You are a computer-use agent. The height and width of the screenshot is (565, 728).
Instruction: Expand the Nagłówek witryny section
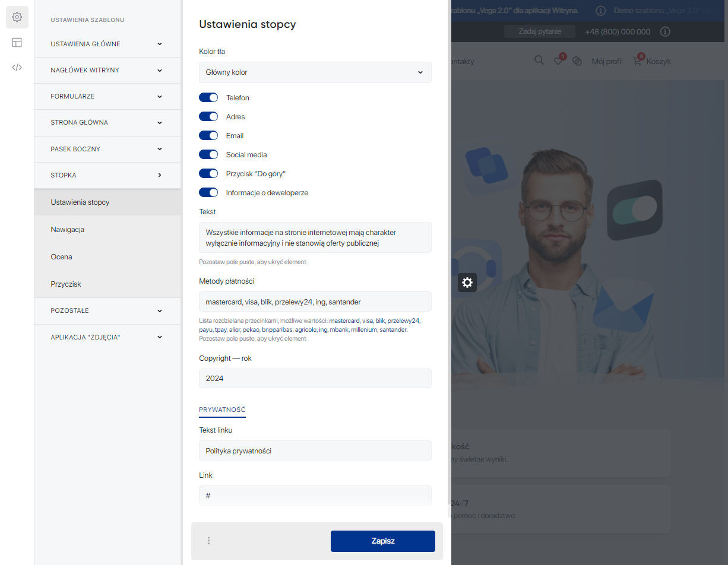(x=107, y=70)
